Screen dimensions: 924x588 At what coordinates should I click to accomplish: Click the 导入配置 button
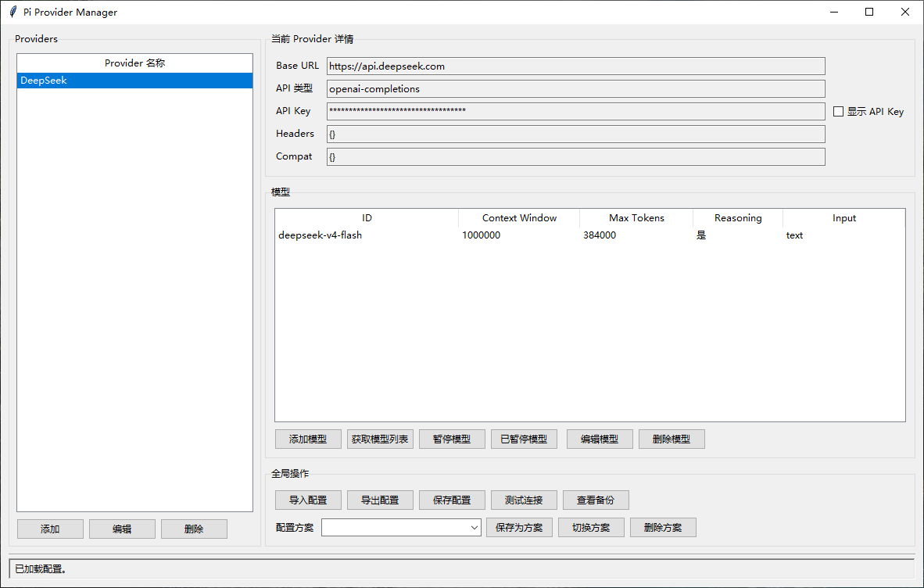(308, 500)
